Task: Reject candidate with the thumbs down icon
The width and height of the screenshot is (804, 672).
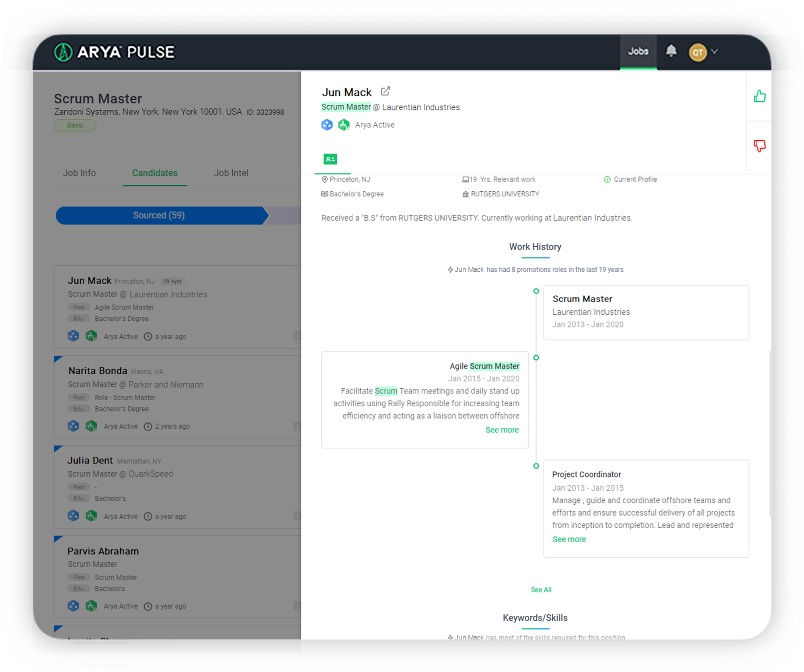Action: [x=759, y=145]
